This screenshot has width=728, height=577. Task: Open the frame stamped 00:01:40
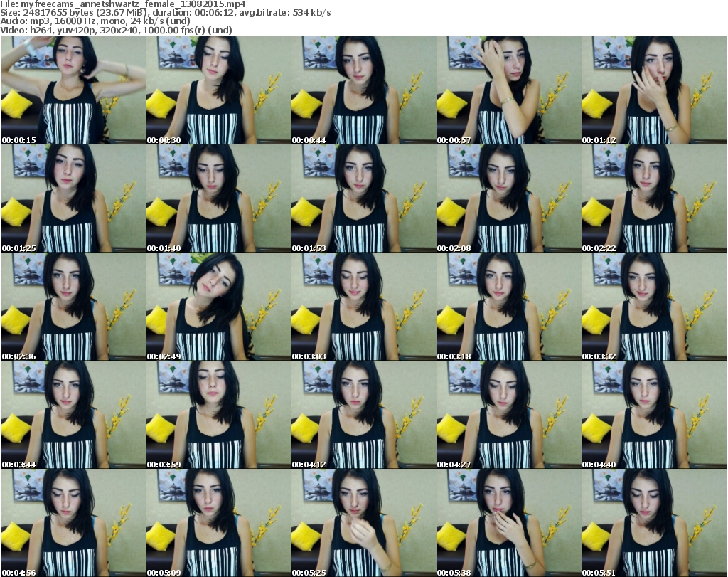[x=219, y=198]
